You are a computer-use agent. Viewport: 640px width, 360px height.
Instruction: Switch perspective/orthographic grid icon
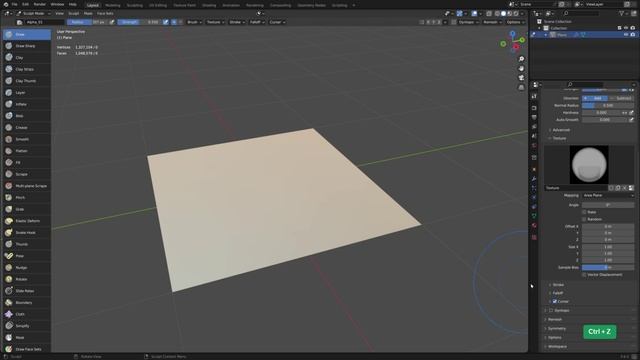521,87
